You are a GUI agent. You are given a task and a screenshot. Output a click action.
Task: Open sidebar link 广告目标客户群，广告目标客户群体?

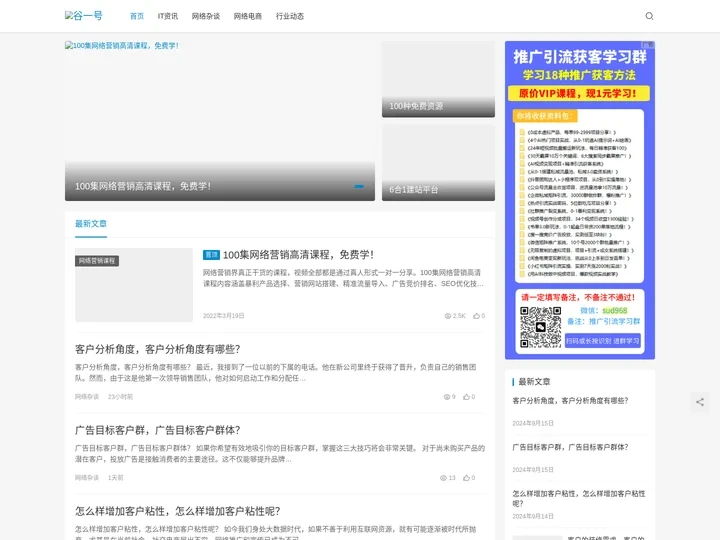[570, 447]
